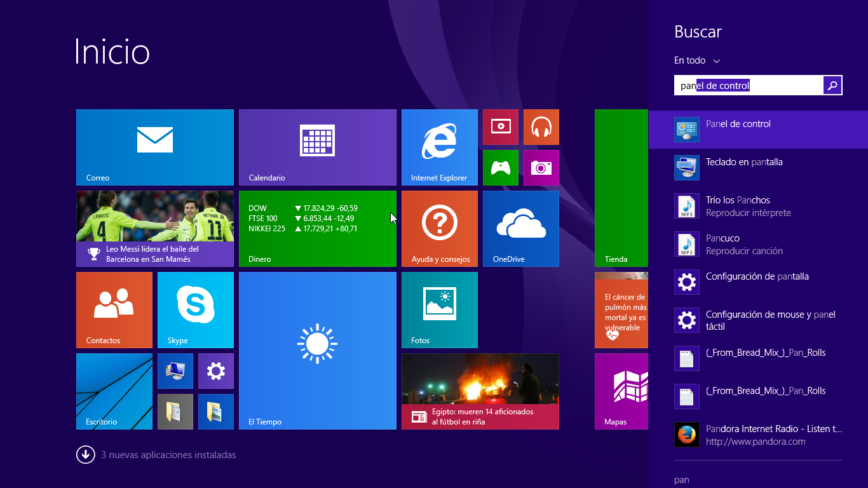The image size is (868, 488).
Task: Click the Panel de control result icon
Action: [x=687, y=130]
